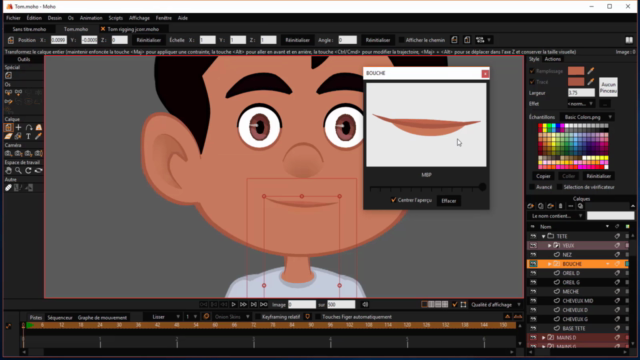Expand the YEUX layer group
Screen dimensions: 640x360
pos(549,246)
